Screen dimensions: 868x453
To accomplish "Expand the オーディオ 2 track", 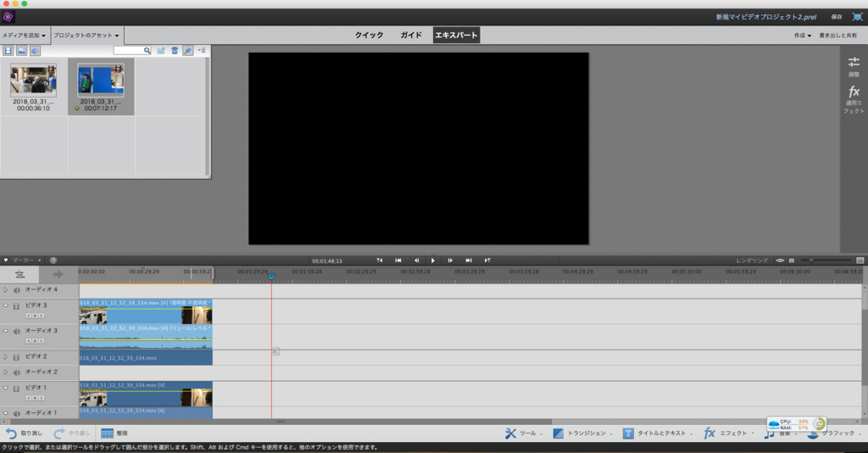I will pyautogui.click(x=6, y=372).
